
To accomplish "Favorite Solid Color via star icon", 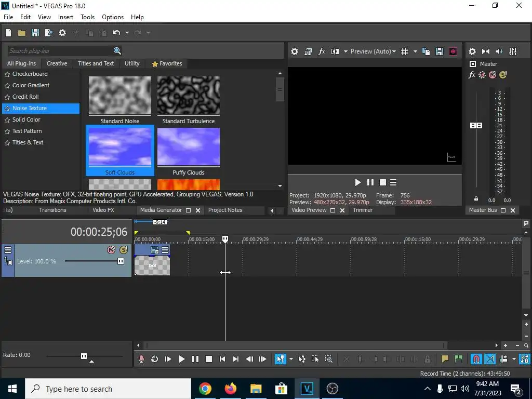I will [7, 120].
